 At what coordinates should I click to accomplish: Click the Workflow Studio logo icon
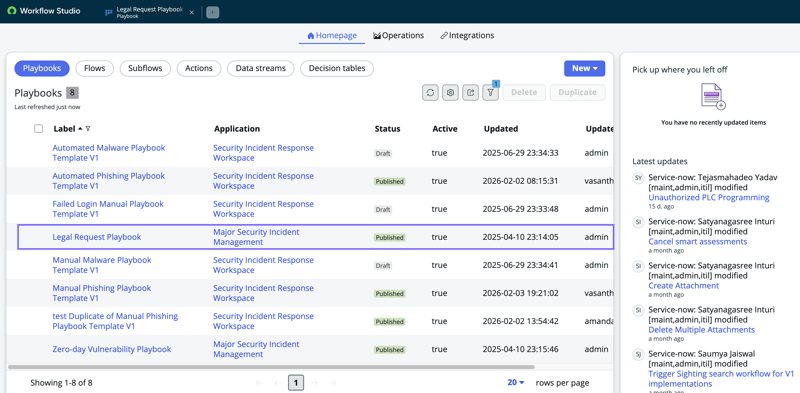click(x=12, y=11)
